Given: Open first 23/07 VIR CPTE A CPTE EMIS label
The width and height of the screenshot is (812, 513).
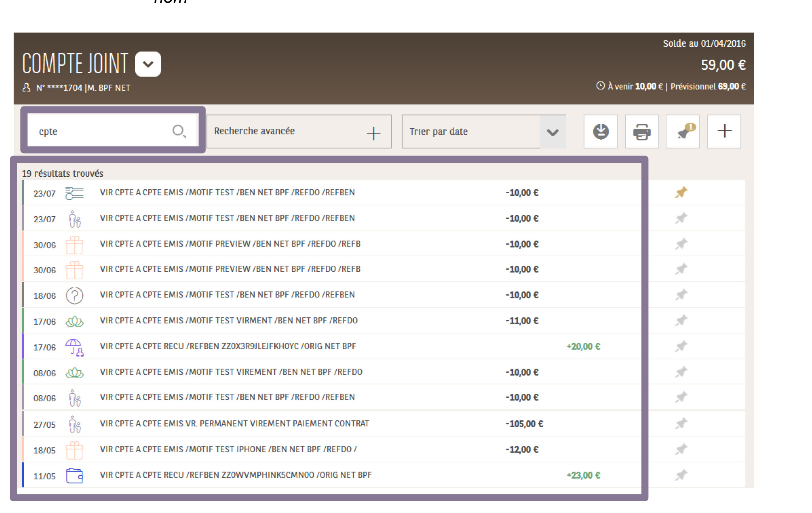Looking at the screenshot, I should pyautogui.click(x=227, y=193).
